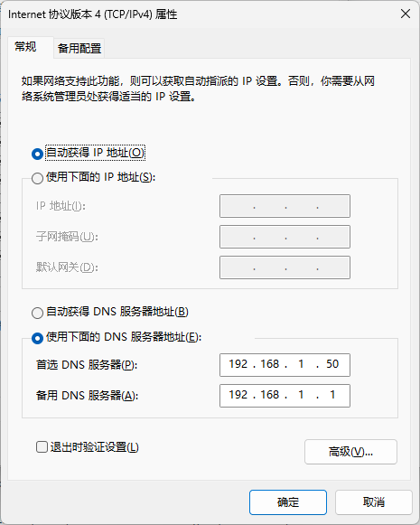Click last octet 1 of alternate DNS
The image size is (420, 525).
[332, 395]
